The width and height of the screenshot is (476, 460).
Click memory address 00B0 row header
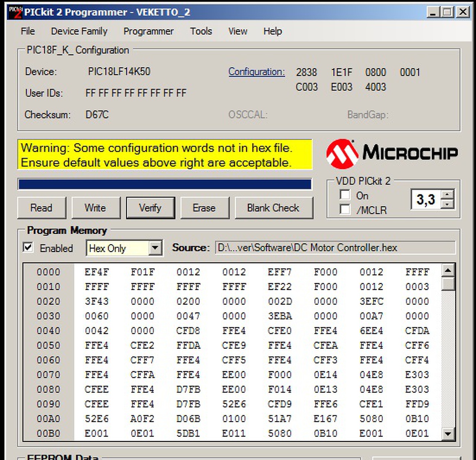coord(48,434)
